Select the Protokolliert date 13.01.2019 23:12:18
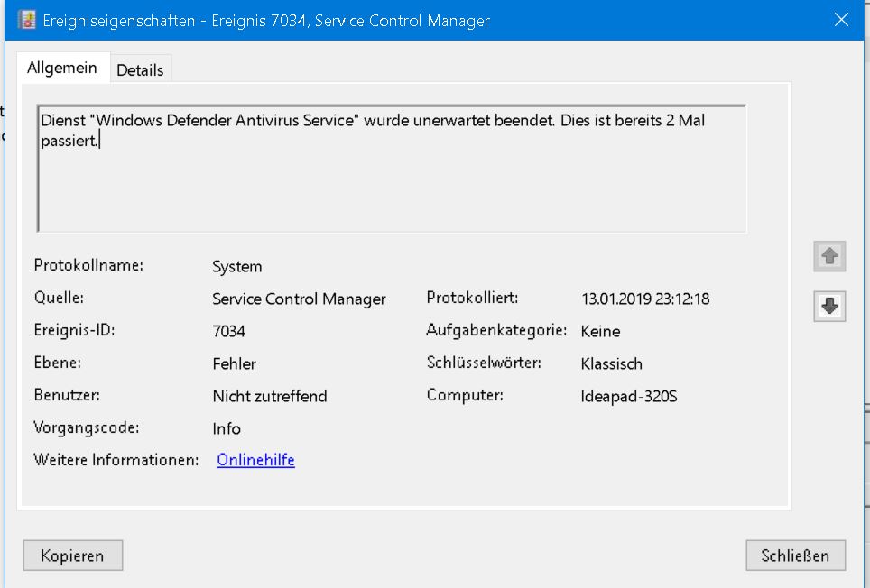This screenshot has height=588, width=870. click(x=645, y=299)
